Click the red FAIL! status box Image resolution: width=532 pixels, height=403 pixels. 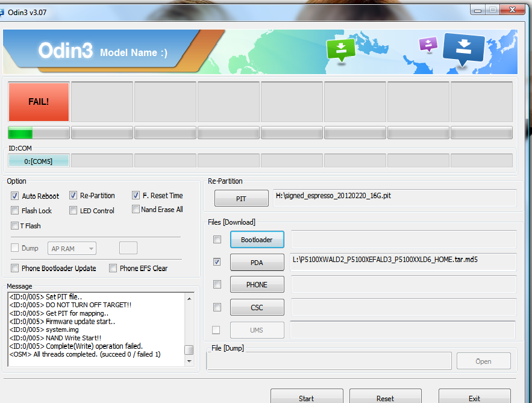[x=39, y=102]
